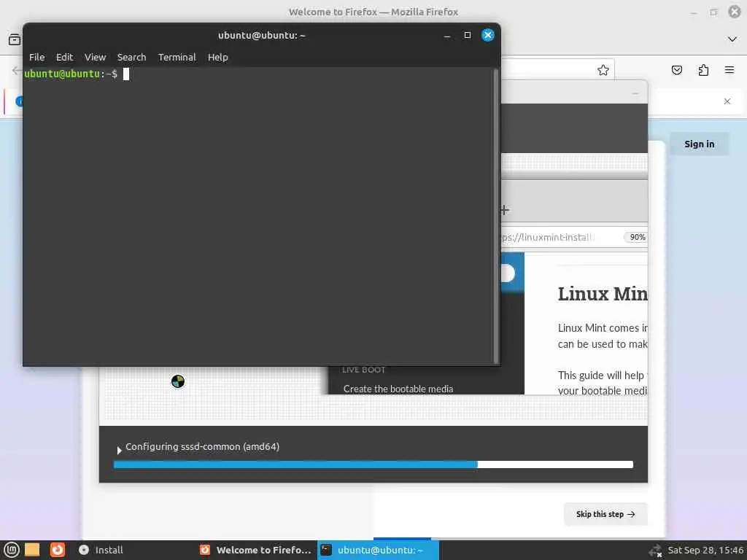Open the Files folder icon in the panel

(32, 550)
